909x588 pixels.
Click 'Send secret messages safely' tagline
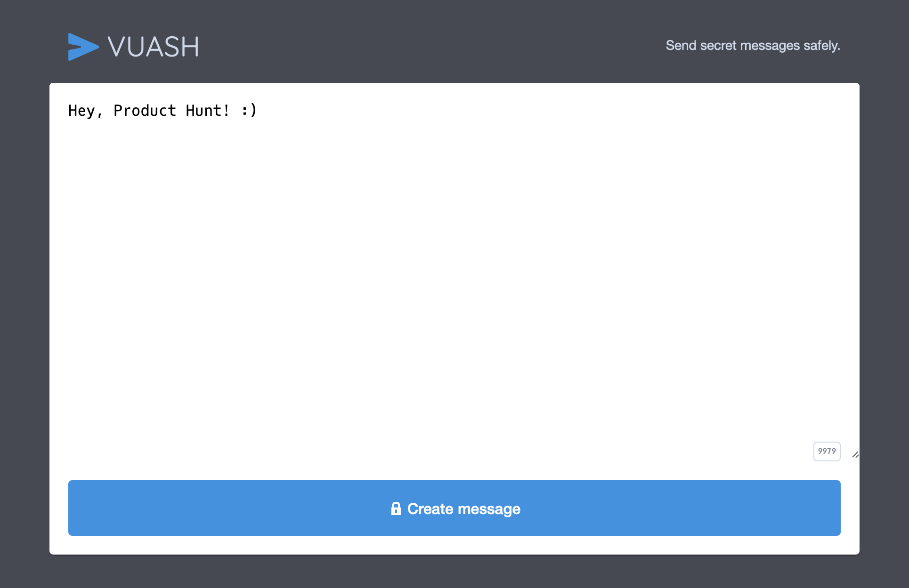pyautogui.click(x=753, y=45)
